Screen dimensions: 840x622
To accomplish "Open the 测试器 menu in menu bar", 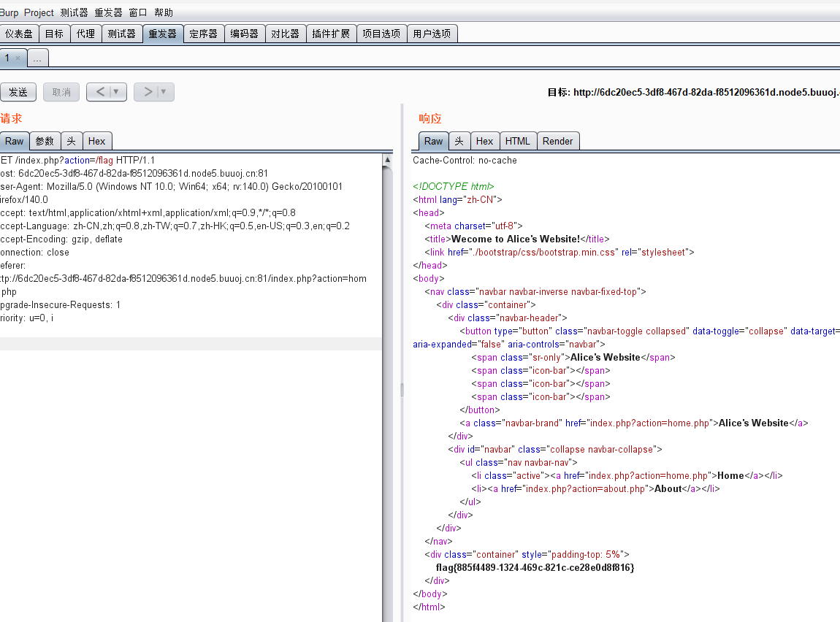I will [x=74, y=12].
